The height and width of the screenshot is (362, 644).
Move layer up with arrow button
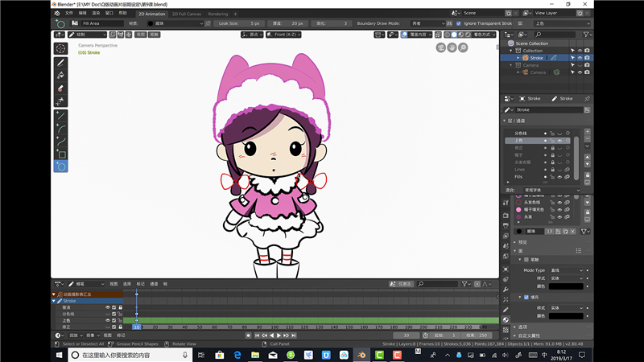[x=588, y=157]
